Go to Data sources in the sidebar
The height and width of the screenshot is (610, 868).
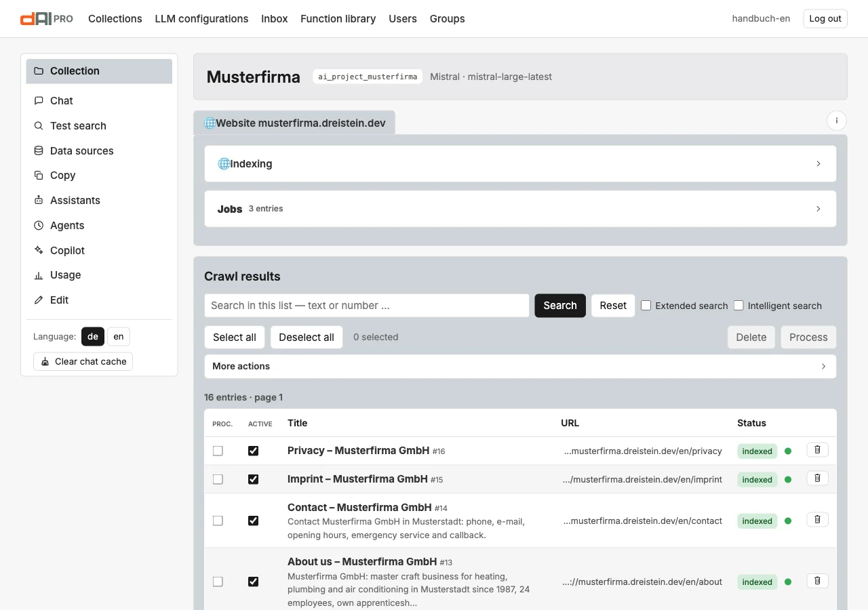[x=99, y=151]
